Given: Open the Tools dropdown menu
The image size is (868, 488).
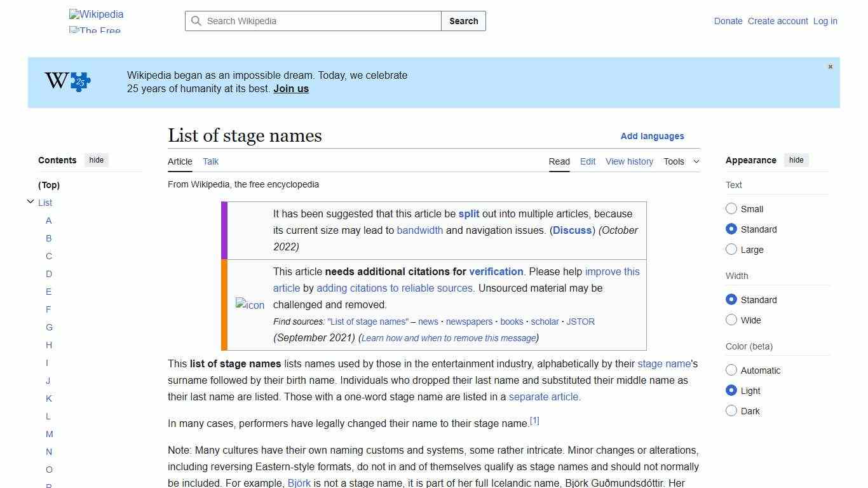Looking at the screenshot, I should pyautogui.click(x=681, y=161).
